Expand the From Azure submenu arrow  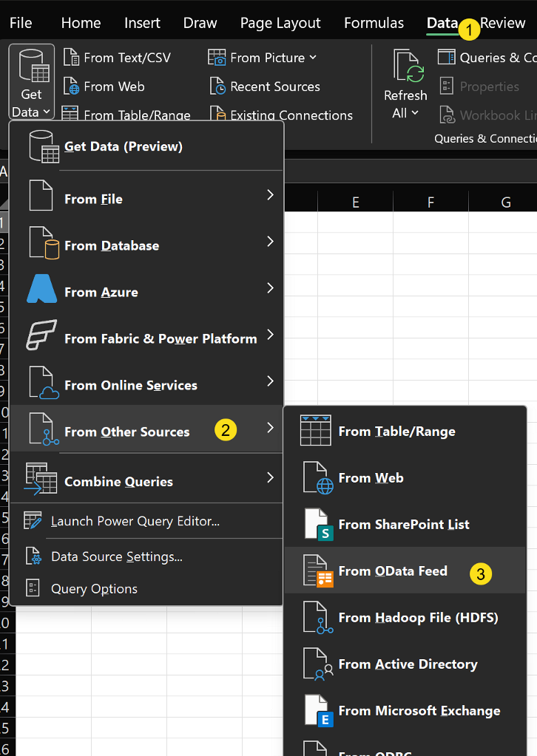click(x=270, y=287)
